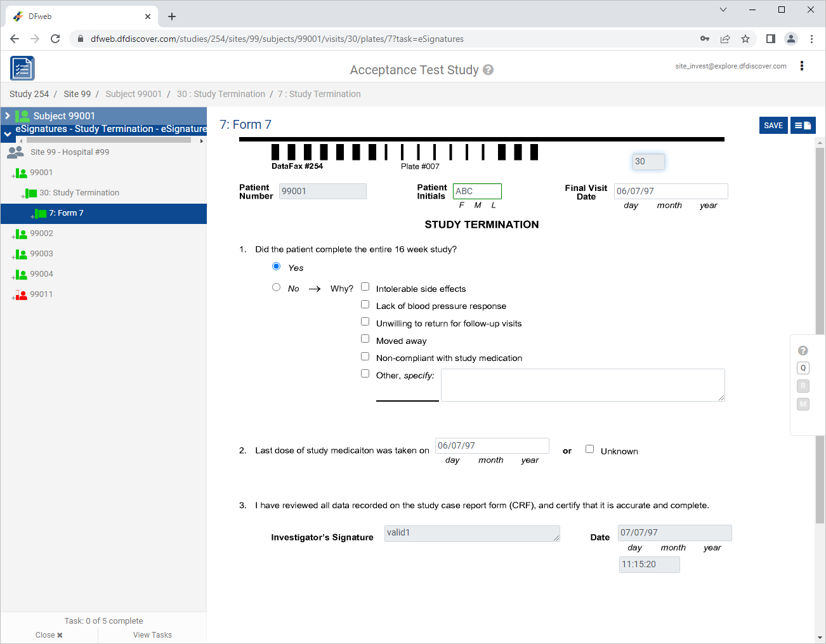
Task: Check the Intolerable side effects box
Action: [x=365, y=287]
